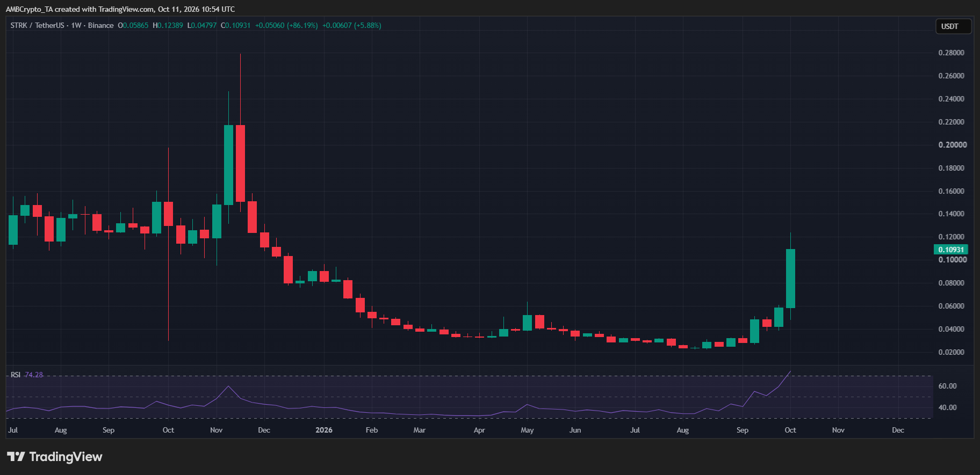The height and width of the screenshot is (475, 980).
Task: Click the Feb label on time axis
Action: coord(372,430)
